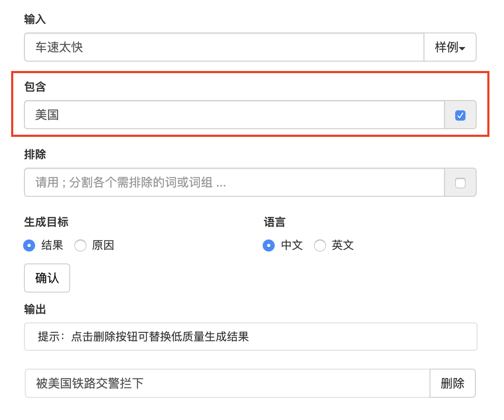The height and width of the screenshot is (420, 504).
Task: Delete the result with the 删除 button
Action: tap(453, 383)
